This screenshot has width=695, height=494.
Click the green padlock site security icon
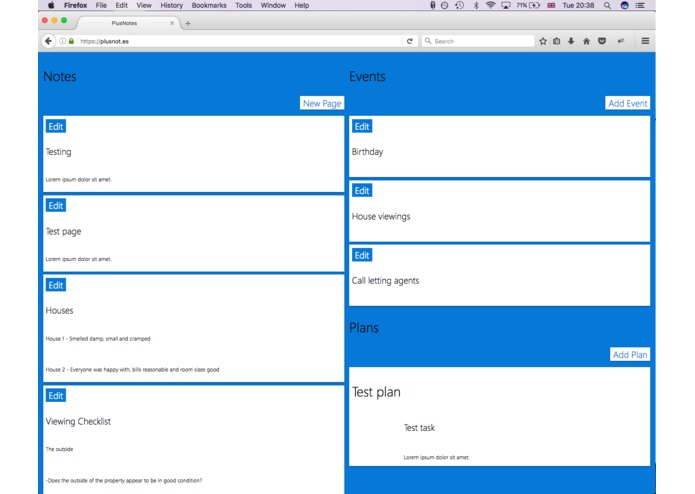coord(71,41)
